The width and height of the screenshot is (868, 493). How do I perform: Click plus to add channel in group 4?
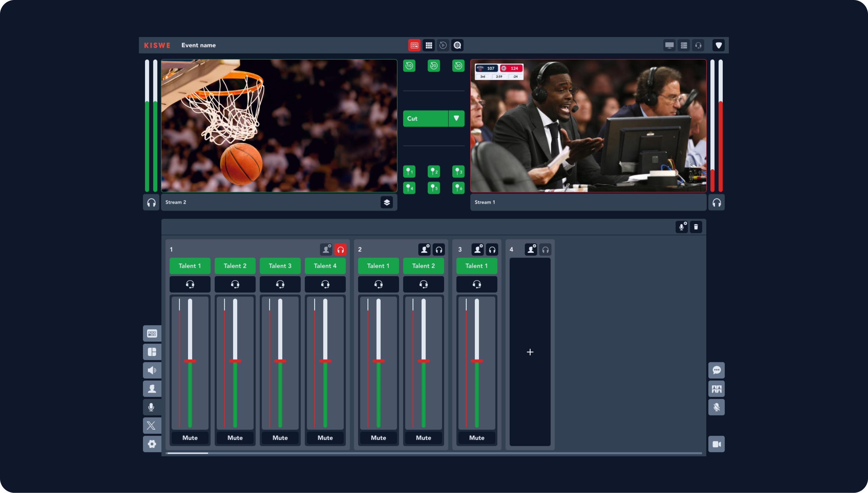[530, 352]
